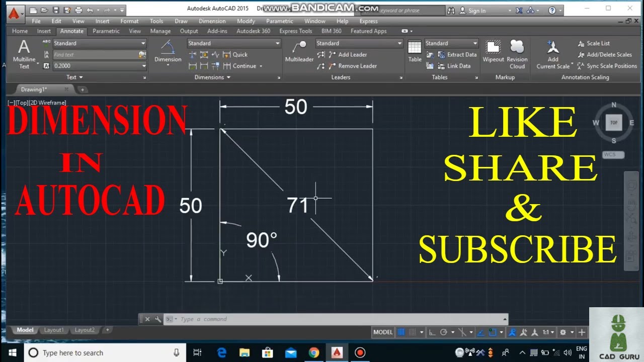Screen dimensions: 644x362
Task: Select the Multiline Text tool
Action: tap(24, 54)
